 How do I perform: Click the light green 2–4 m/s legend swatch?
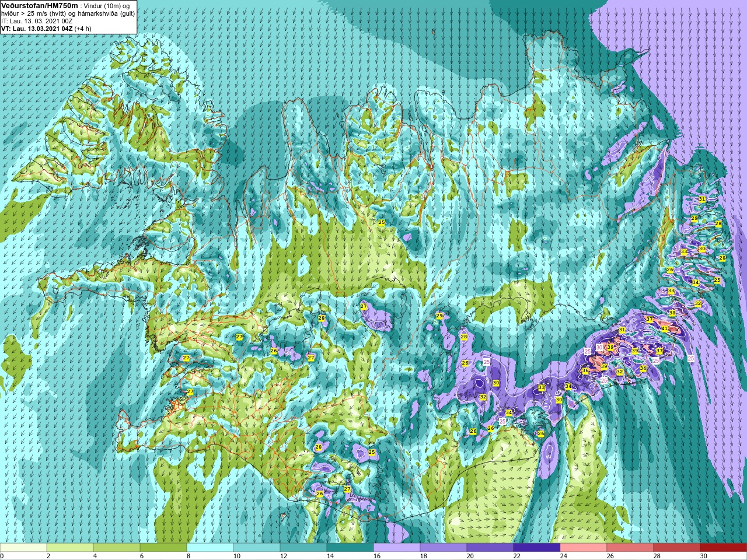point(70,548)
